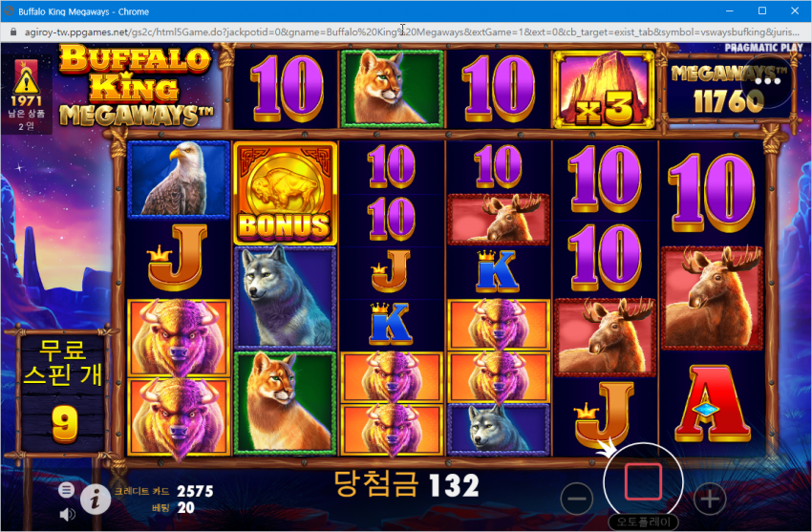Viewport: 812px width, 532px height.
Task: Click the free spins remaining sign
Action: pos(64,393)
